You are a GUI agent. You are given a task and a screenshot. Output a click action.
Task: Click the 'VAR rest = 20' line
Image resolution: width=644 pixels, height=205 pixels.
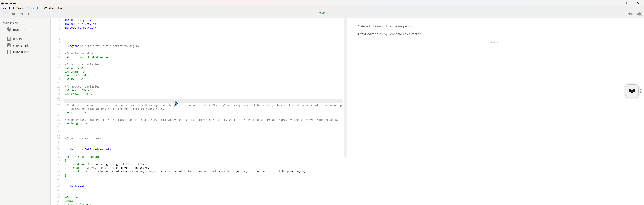click(x=75, y=113)
